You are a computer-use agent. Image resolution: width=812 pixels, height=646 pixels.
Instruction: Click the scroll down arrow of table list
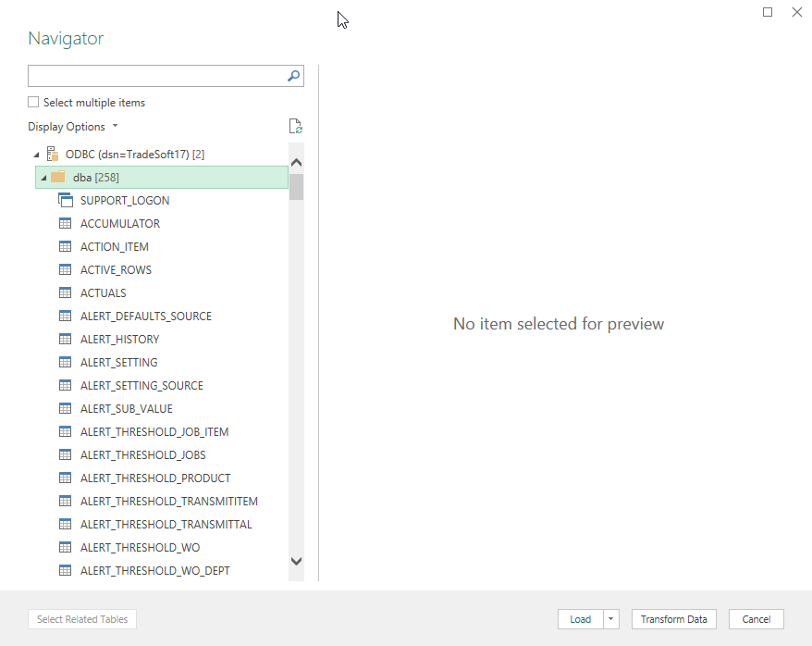296,561
